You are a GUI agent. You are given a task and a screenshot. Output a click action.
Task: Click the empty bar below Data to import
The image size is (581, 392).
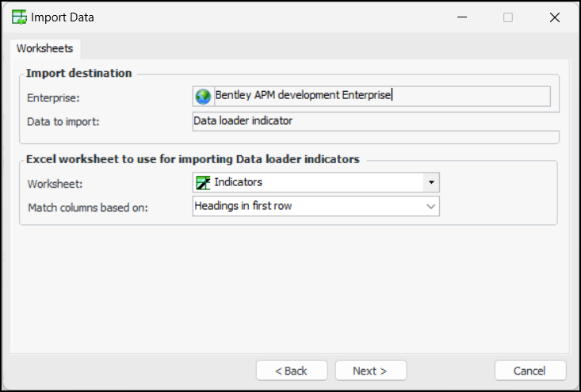(x=376, y=136)
